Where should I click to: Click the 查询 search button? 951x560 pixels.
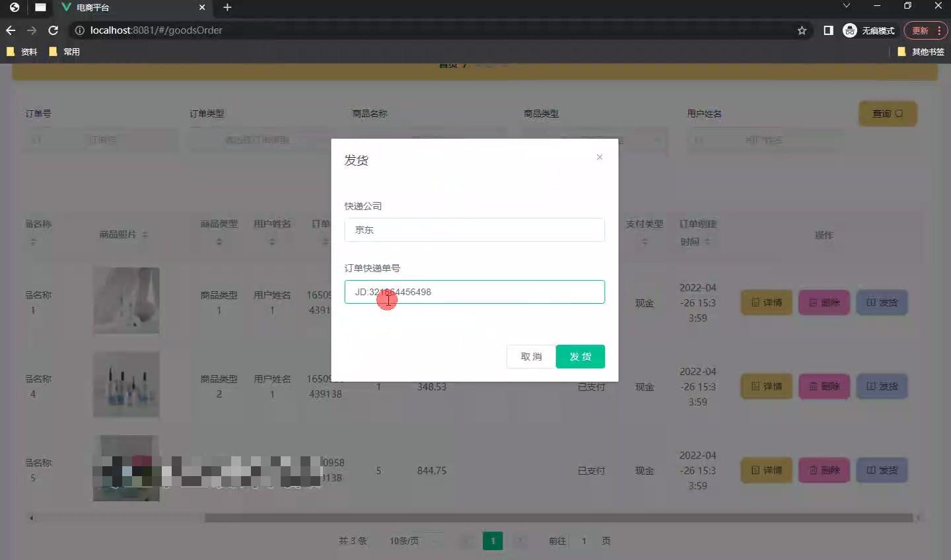[x=888, y=114]
